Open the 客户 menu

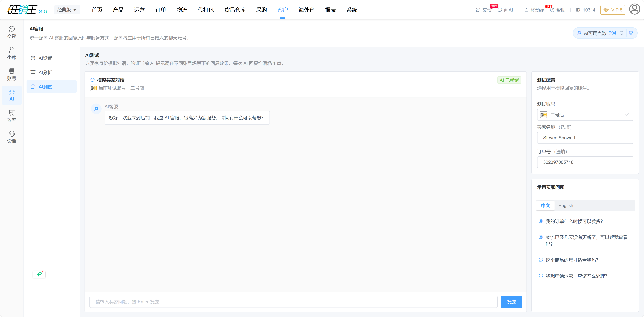[283, 10]
